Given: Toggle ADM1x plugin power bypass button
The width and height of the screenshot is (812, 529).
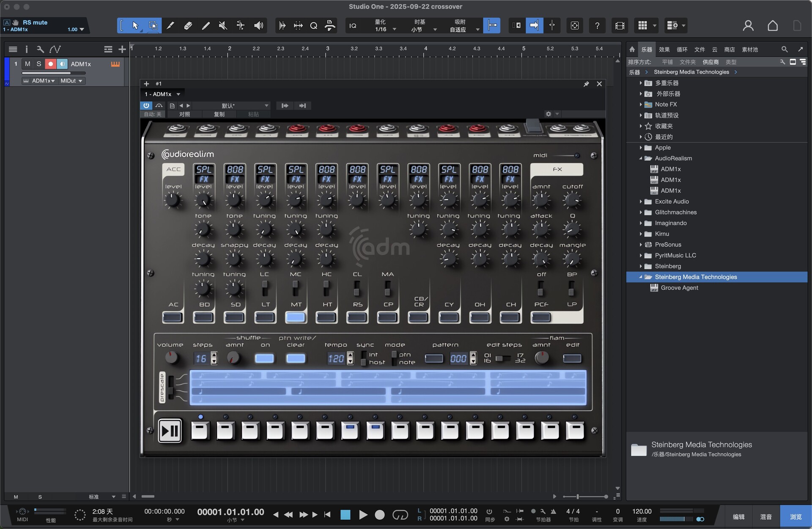Looking at the screenshot, I should (x=146, y=105).
